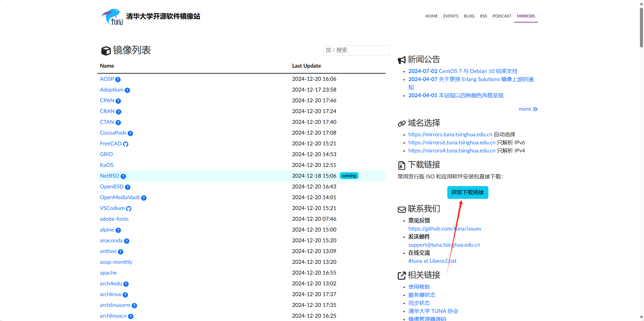Open the 2024-04-01 color styles news link
This screenshot has width=644, height=321.
pyautogui.click(x=456, y=96)
